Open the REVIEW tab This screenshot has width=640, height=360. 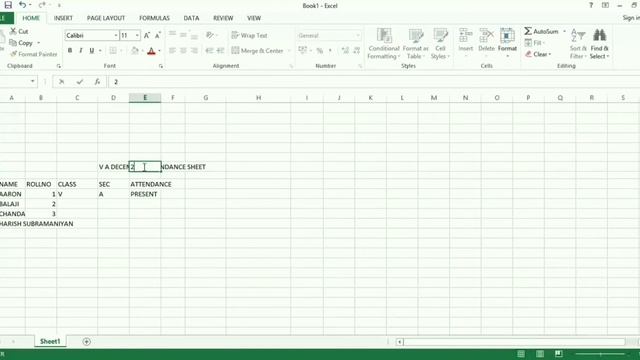coord(223,18)
